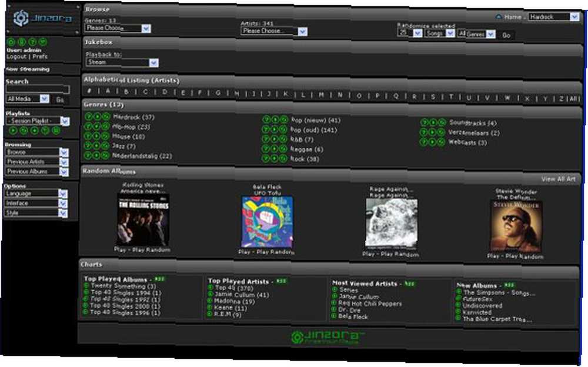Open the Prefs link
Image resolution: width=588 pixels, height=367 pixels.
40,56
